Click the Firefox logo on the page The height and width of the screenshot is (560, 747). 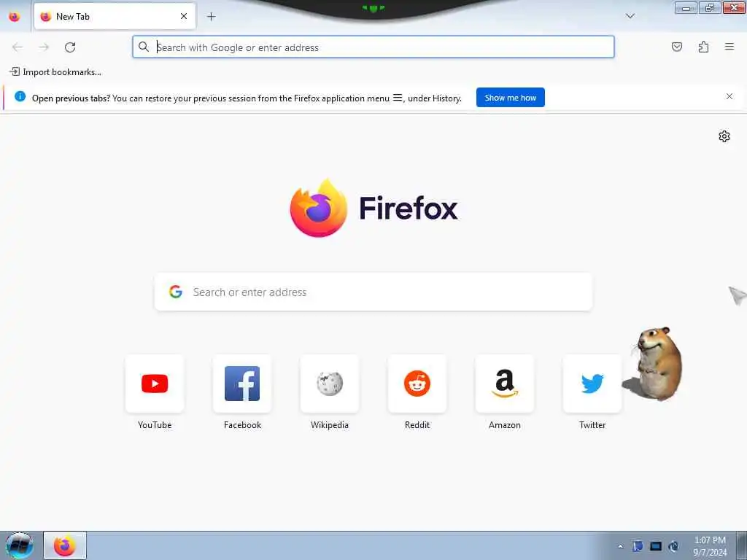tap(373, 208)
